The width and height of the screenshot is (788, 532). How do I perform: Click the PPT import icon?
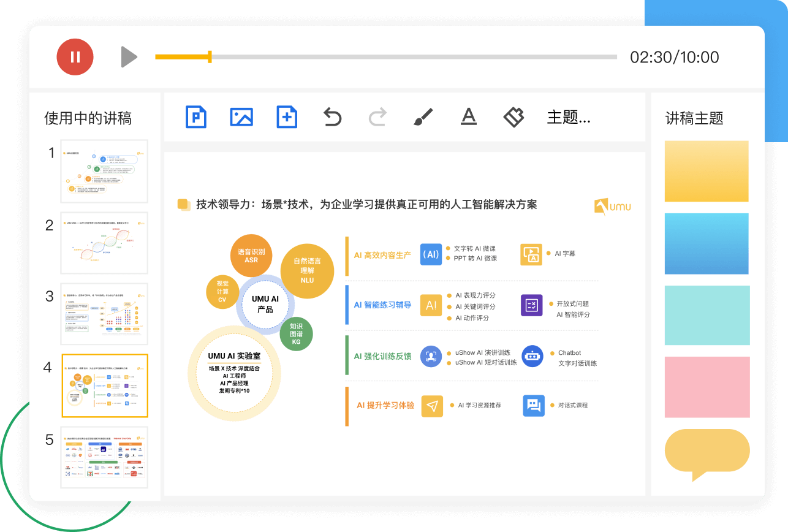pyautogui.click(x=196, y=116)
